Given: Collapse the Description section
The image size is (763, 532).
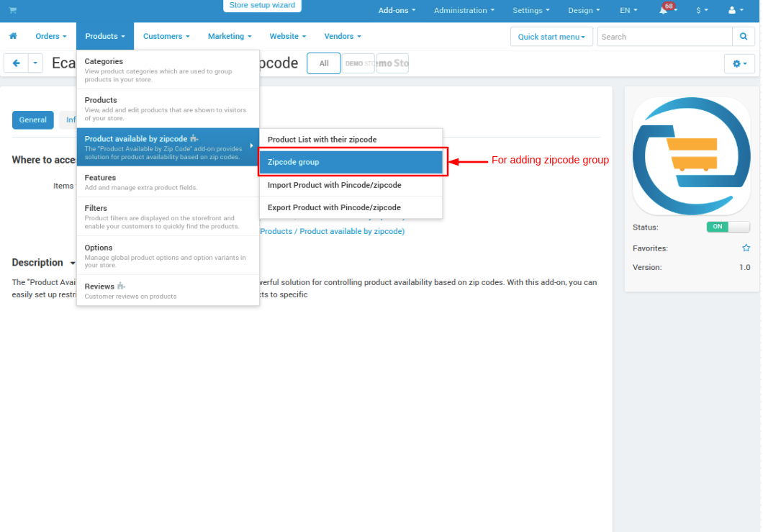Looking at the screenshot, I should tap(43, 263).
